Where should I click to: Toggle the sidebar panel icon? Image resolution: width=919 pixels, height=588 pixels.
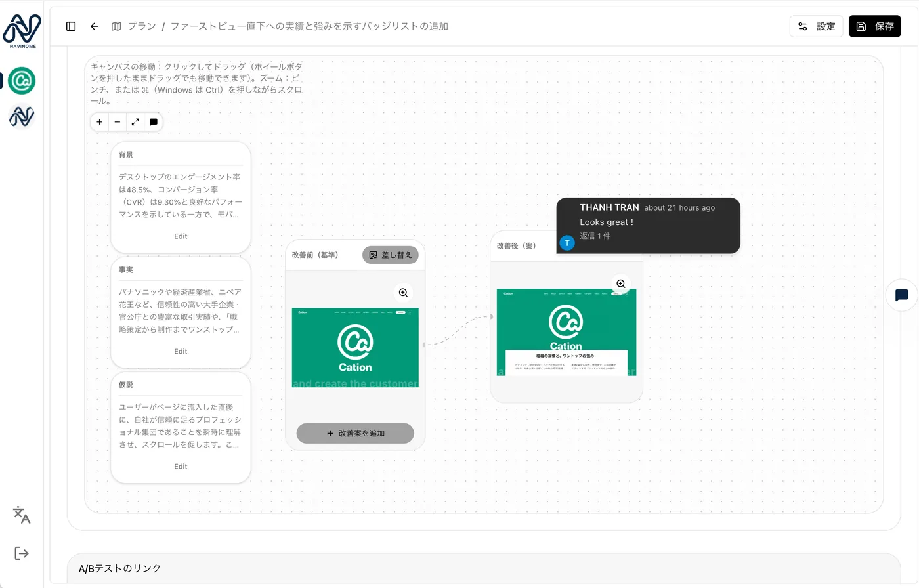tap(71, 26)
